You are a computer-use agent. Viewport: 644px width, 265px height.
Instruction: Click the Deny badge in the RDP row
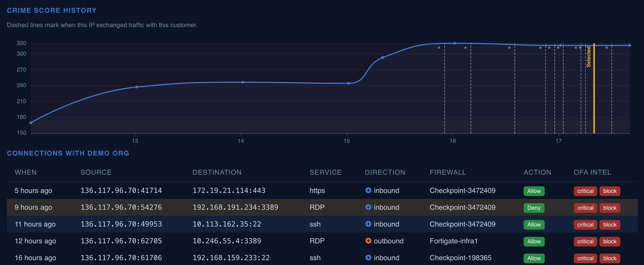534,208
